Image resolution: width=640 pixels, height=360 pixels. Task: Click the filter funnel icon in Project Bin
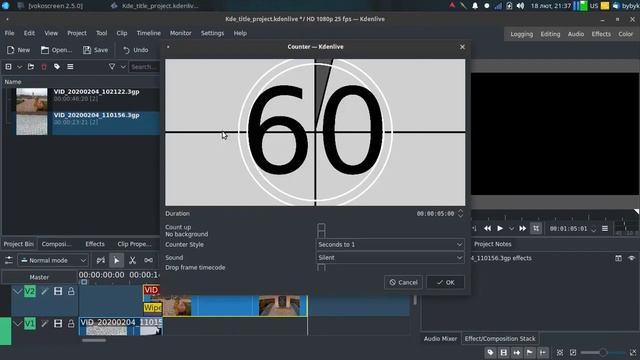pyautogui.click(x=112, y=67)
